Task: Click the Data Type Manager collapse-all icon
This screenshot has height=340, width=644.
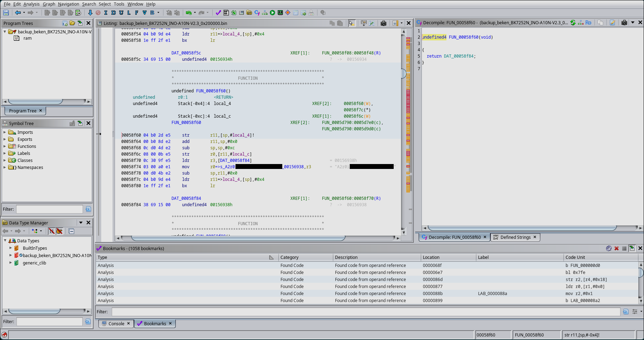Action: (71, 231)
